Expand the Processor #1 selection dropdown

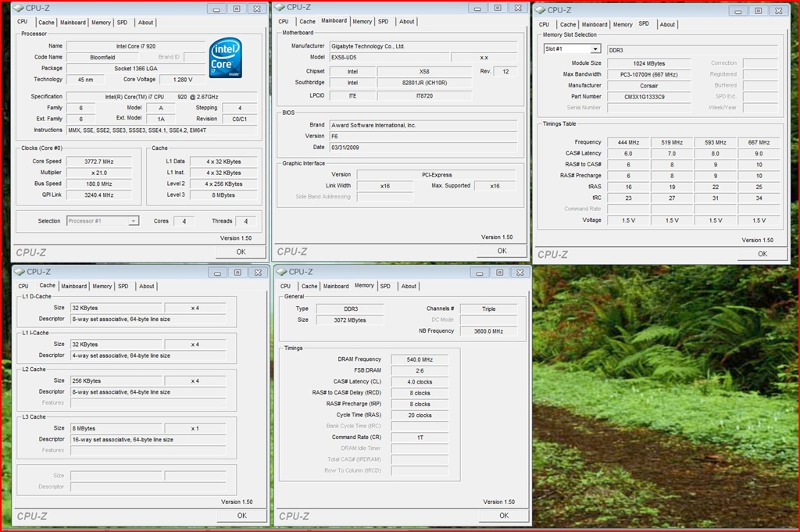pos(133,221)
